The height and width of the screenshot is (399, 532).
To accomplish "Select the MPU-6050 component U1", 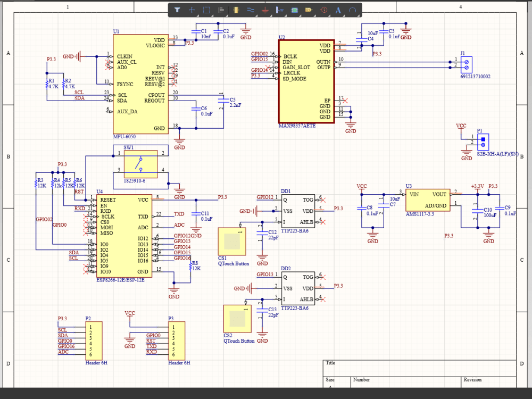I will pyautogui.click(x=140, y=84).
